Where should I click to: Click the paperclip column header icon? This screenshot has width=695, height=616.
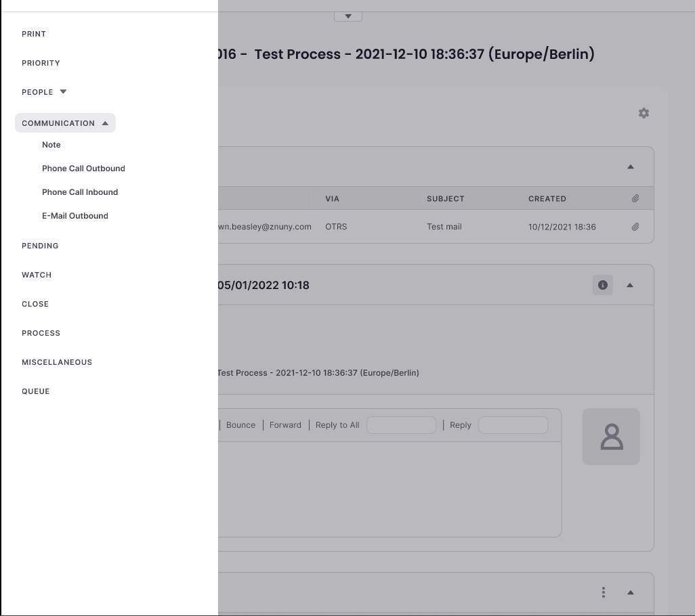tap(635, 199)
